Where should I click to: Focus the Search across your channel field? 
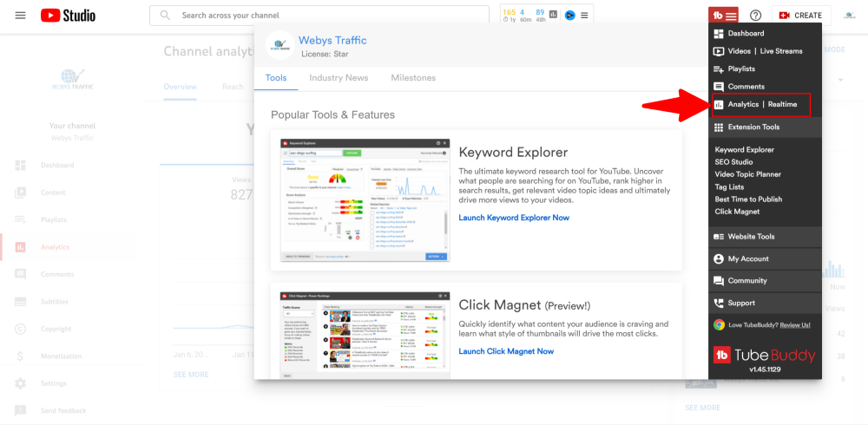tap(319, 16)
